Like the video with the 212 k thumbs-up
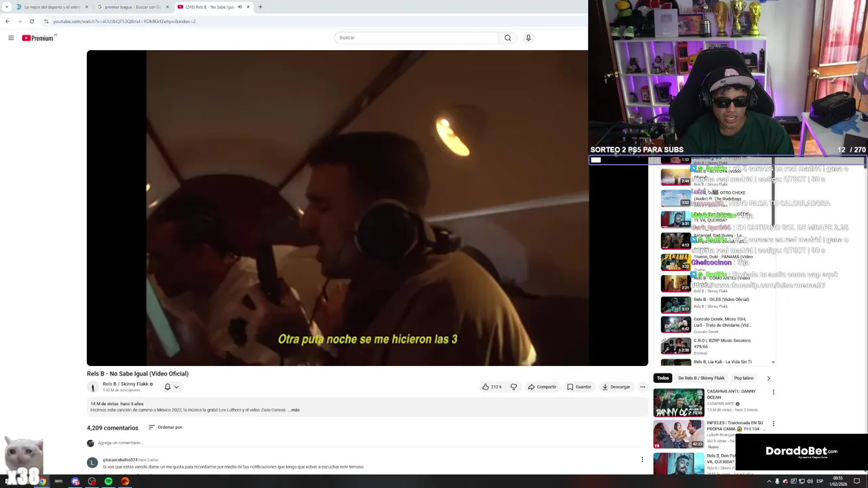 coord(492,387)
